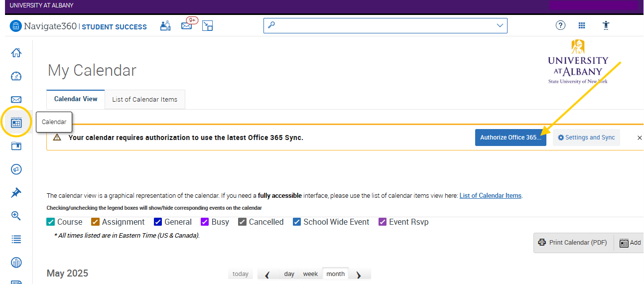Viewport: 644px width, 284px height.
Task: Select the week view option
Action: (x=310, y=274)
